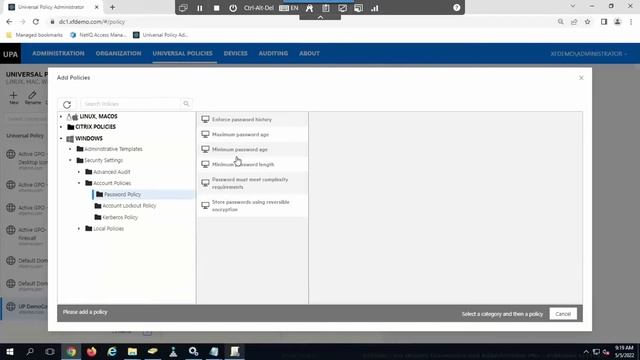Click the search magnifier in policy search box
The image size is (640, 360).
pos(186,104)
